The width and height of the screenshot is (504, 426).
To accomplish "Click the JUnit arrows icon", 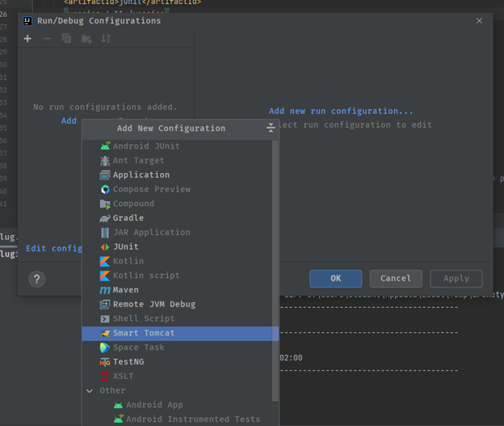I will click(105, 247).
